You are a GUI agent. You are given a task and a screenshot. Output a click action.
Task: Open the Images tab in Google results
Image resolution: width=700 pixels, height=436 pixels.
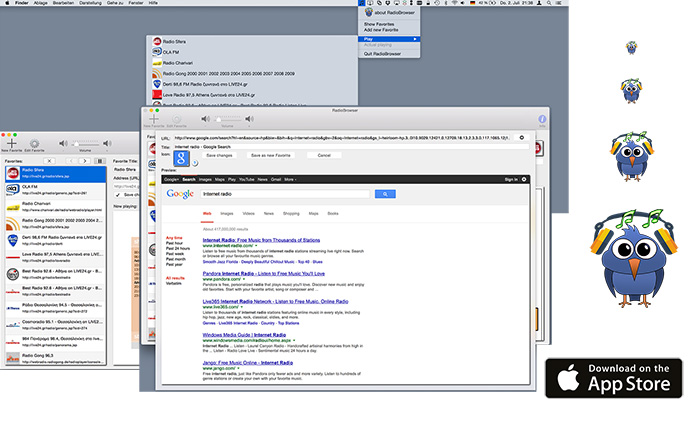click(227, 214)
